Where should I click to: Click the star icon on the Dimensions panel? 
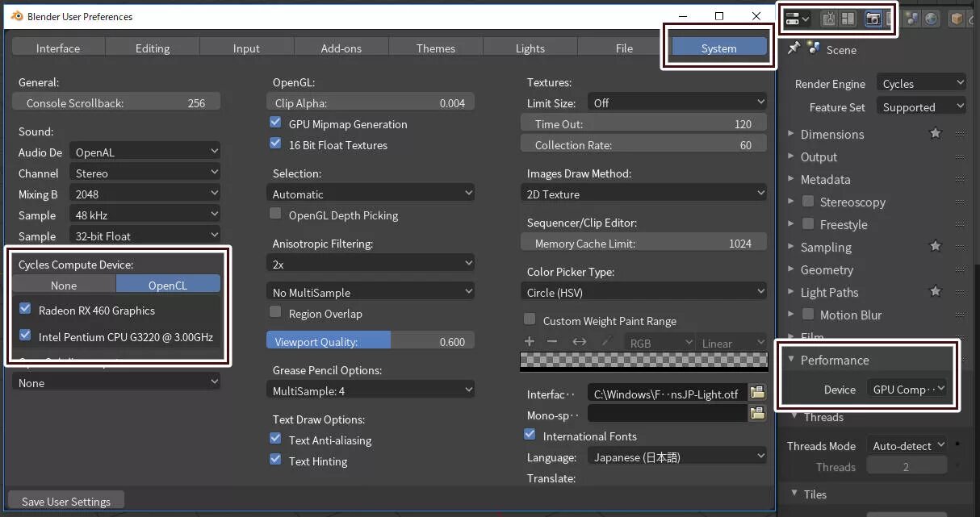pyautogui.click(x=935, y=133)
